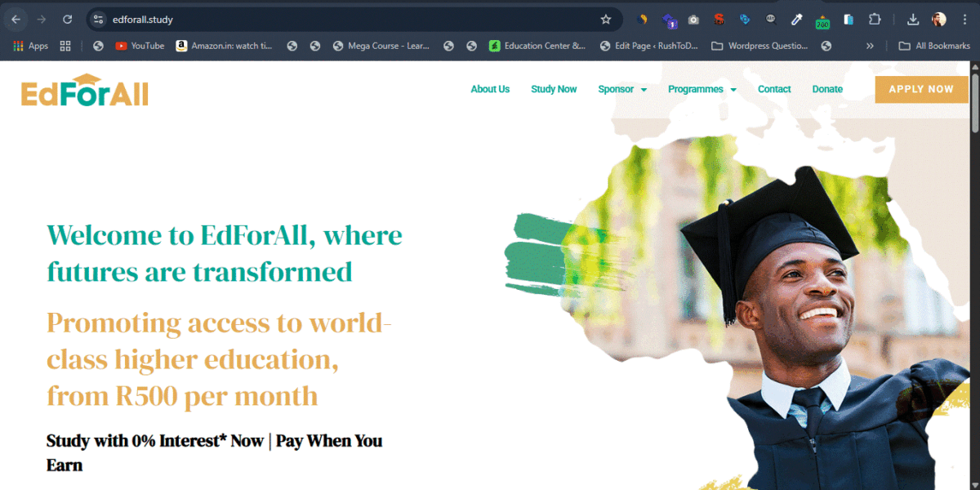Click the page vertical scrollbar

[x=974, y=276]
